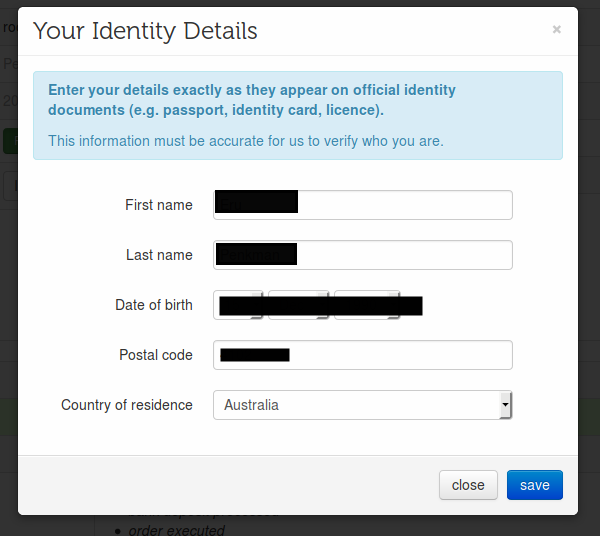Image resolution: width=600 pixels, height=536 pixels.
Task: Focus the First name input field
Action: (x=363, y=205)
